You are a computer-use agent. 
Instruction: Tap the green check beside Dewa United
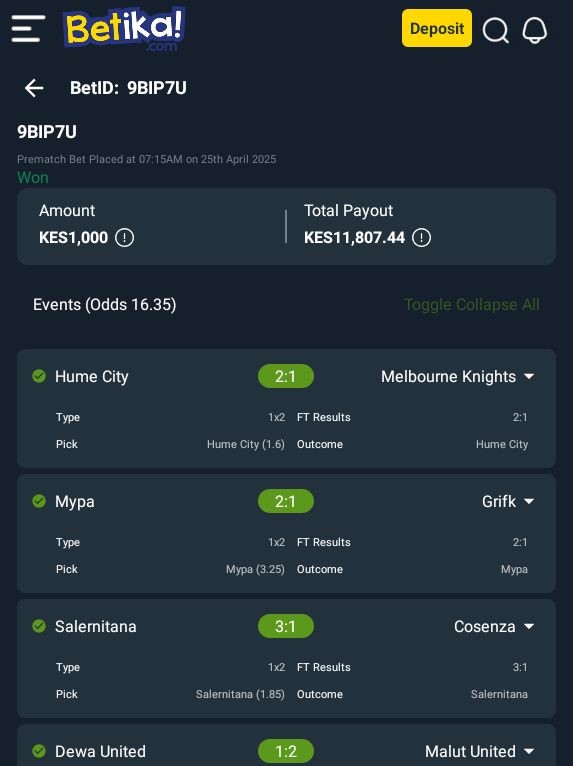(x=39, y=751)
